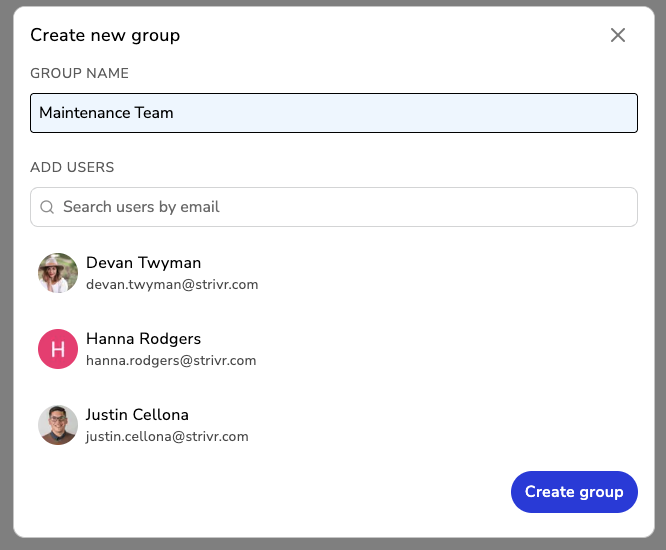Pick Justin Cellona by name
Viewport: 666px width, 550px height.
137,415
